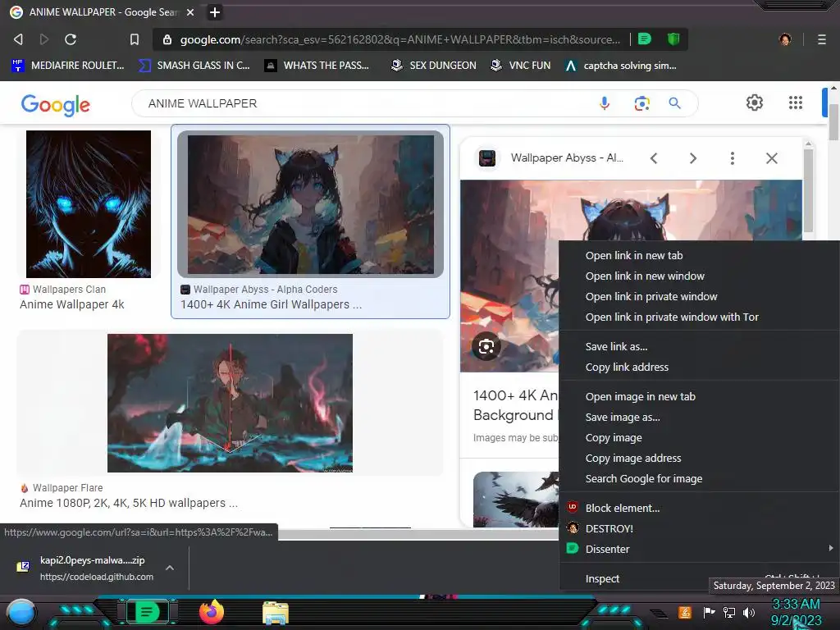The width and height of the screenshot is (840, 630).
Task: Open the Wallpaper Abyss - Al... source title
Action: pyautogui.click(x=567, y=158)
